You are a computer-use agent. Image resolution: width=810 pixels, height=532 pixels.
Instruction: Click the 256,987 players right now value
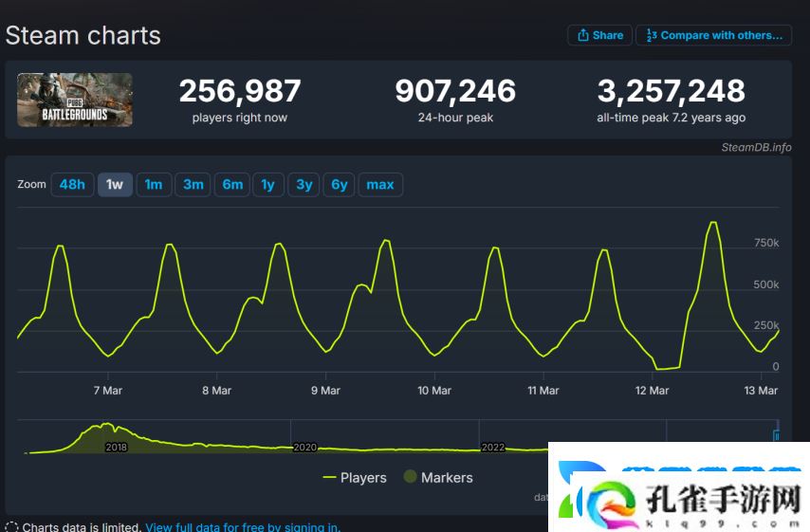pyautogui.click(x=240, y=91)
